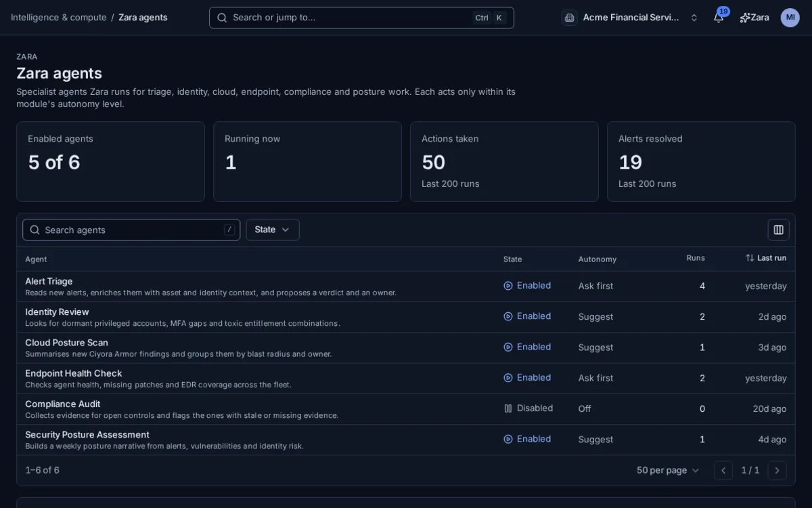Image resolution: width=812 pixels, height=508 pixels.
Task: Click the sort arrows icon beside Last run
Action: coord(750,258)
